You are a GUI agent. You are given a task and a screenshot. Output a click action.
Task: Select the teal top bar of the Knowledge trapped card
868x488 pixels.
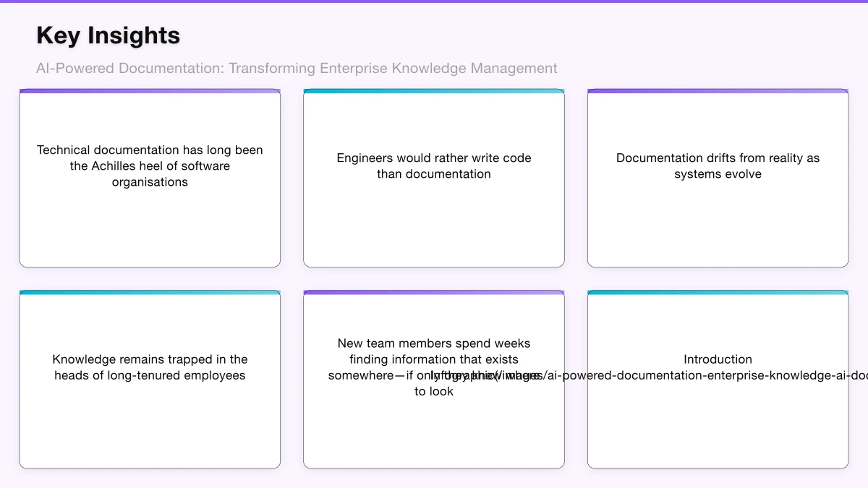[150, 292]
